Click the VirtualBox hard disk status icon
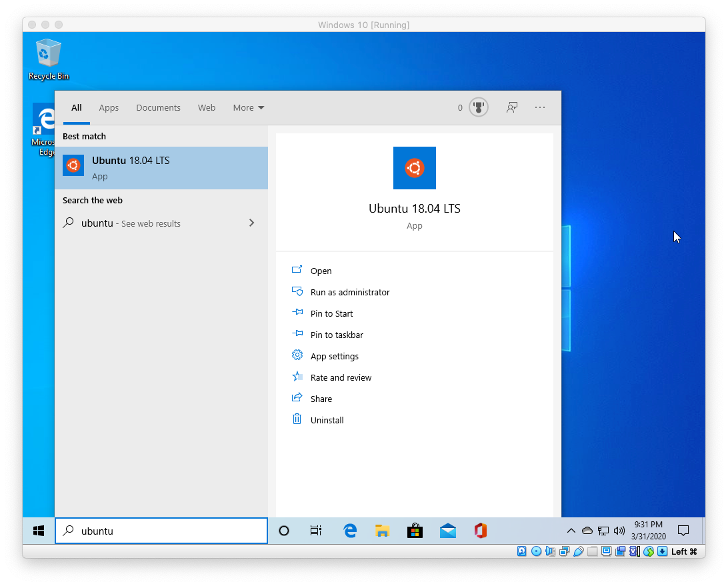728x586 pixels. pos(522,551)
